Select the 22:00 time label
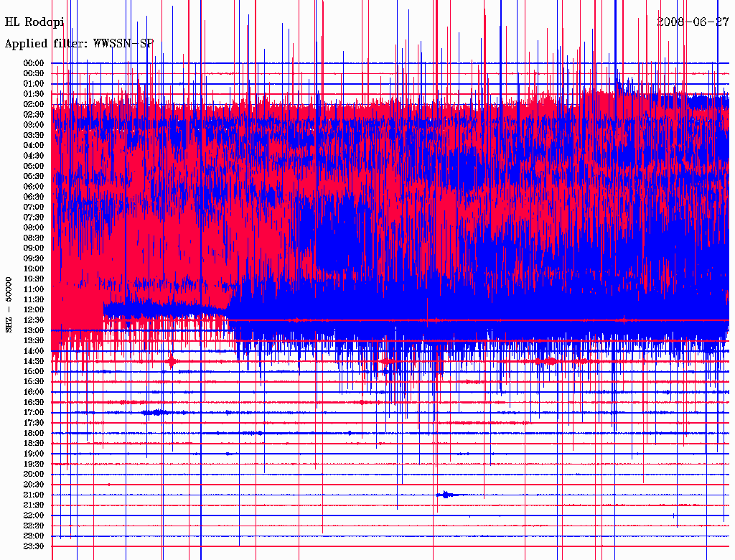Screen dimensions: 735x560 coord(34,515)
